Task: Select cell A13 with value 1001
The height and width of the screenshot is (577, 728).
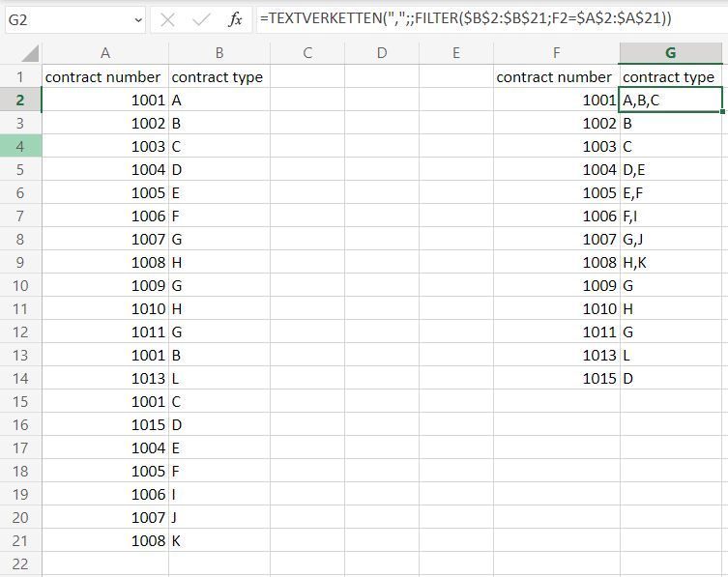Action: coord(105,355)
